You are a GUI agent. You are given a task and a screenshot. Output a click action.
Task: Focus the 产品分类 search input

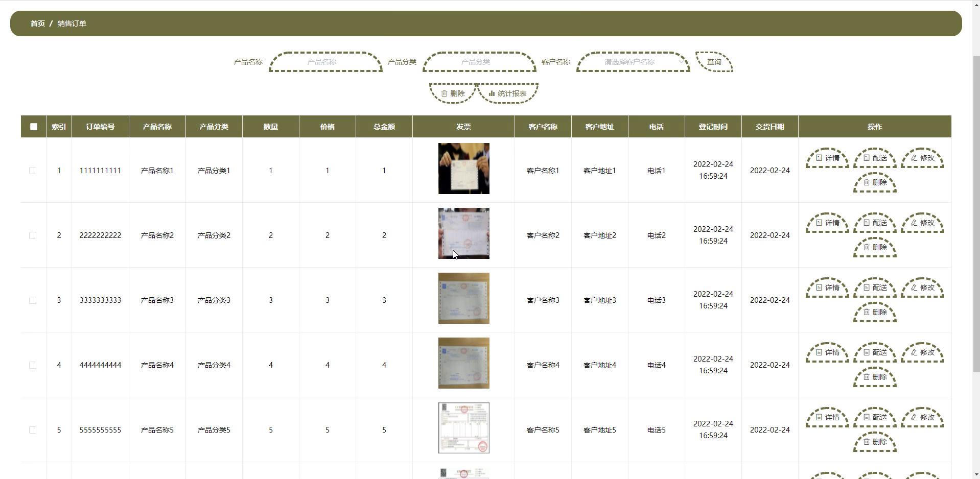tap(479, 62)
